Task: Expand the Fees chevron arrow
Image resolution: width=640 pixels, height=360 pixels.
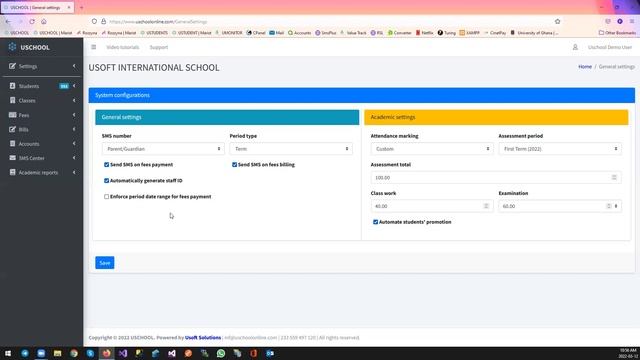Action: click(x=74, y=115)
